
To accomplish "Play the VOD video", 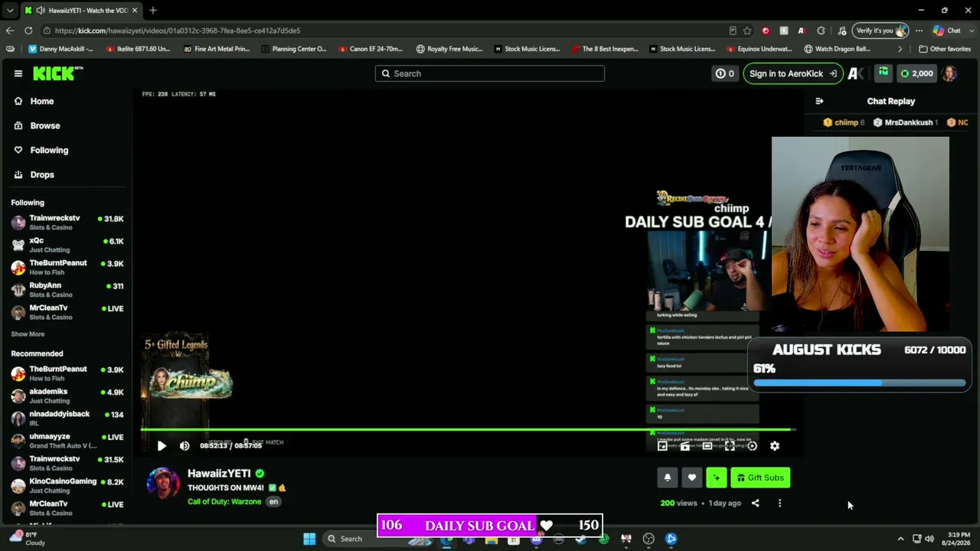I will point(162,445).
